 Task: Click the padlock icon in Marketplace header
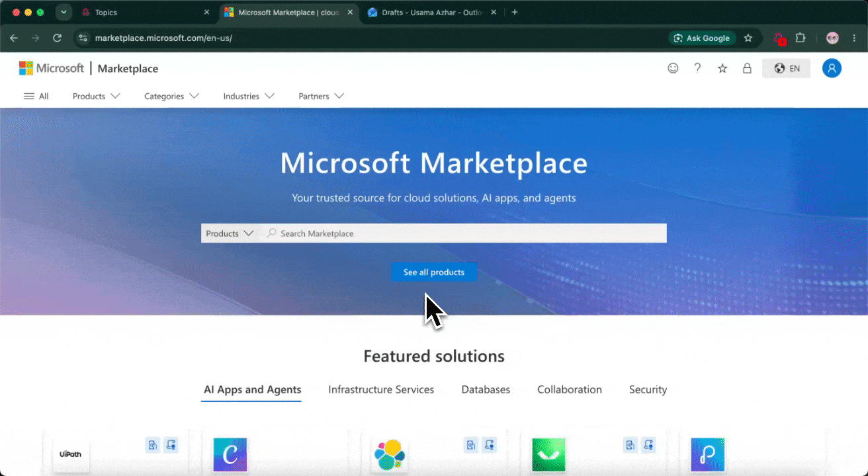(x=747, y=68)
